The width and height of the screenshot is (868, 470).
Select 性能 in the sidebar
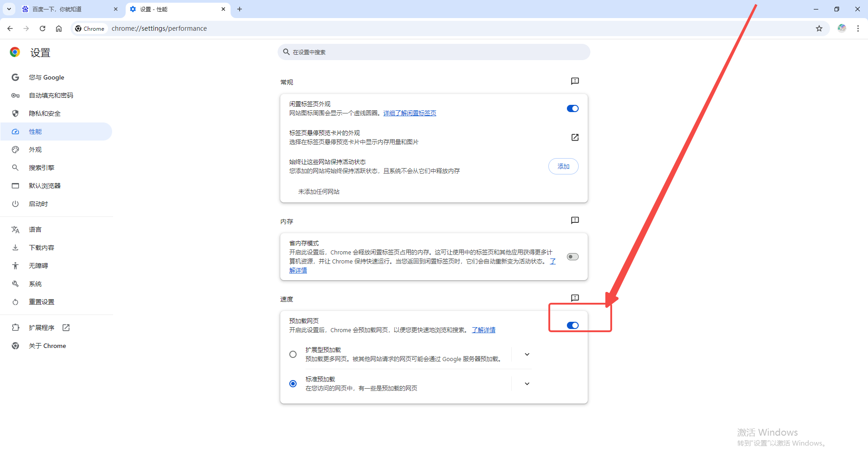pyautogui.click(x=57, y=132)
